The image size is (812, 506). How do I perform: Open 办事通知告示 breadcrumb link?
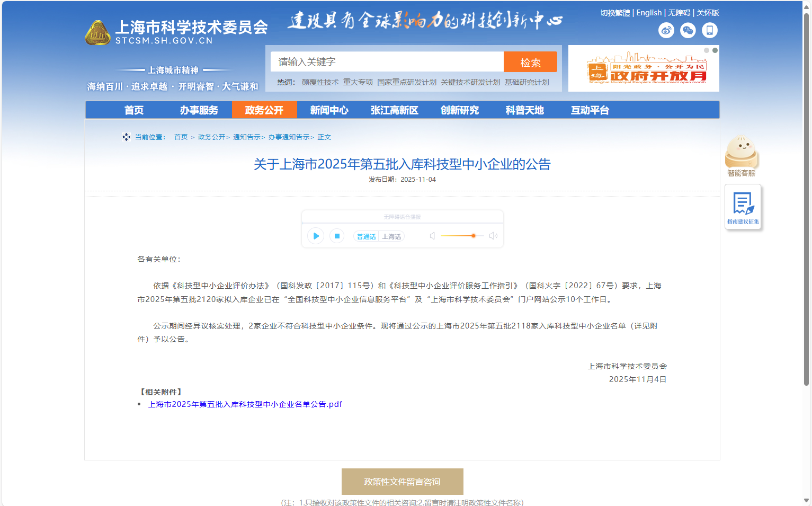(x=289, y=137)
